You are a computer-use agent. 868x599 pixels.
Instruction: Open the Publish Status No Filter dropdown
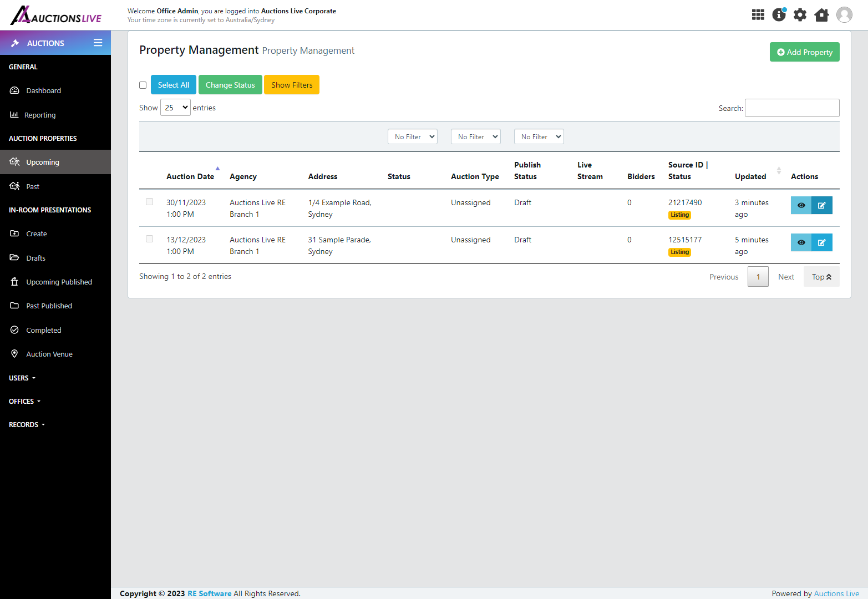tap(539, 136)
